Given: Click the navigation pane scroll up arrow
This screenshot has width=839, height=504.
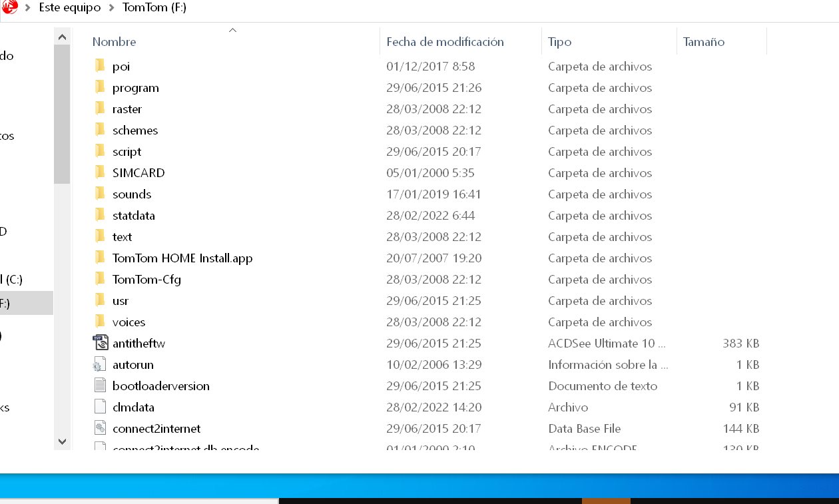Looking at the screenshot, I should coord(62,37).
